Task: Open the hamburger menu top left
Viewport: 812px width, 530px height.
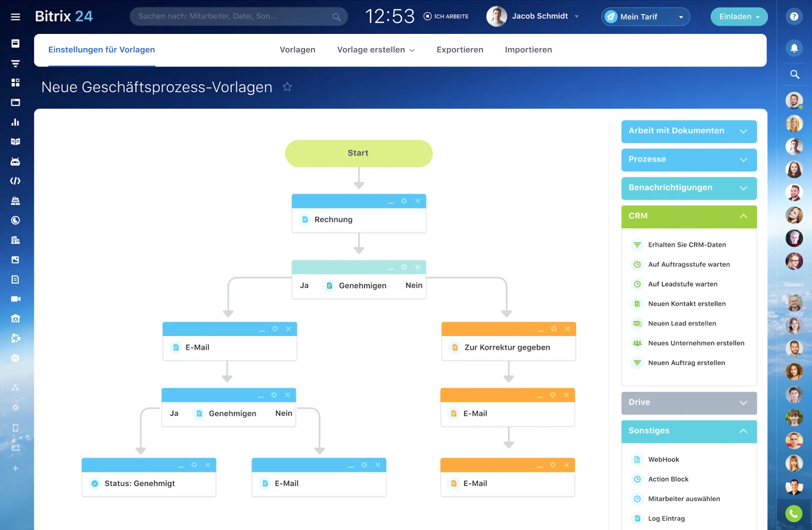Action: (x=15, y=16)
